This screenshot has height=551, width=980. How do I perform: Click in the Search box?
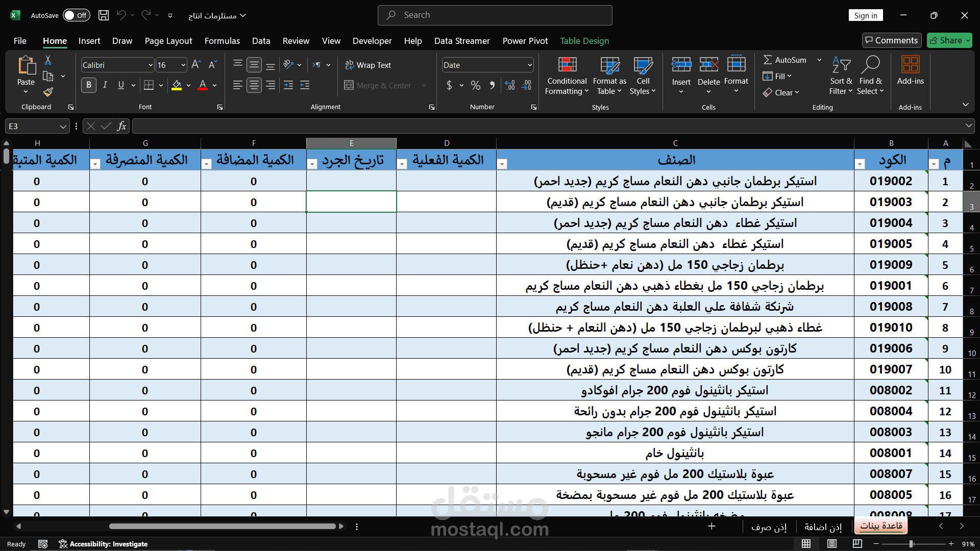pyautogui.click(x=495, y=15)
